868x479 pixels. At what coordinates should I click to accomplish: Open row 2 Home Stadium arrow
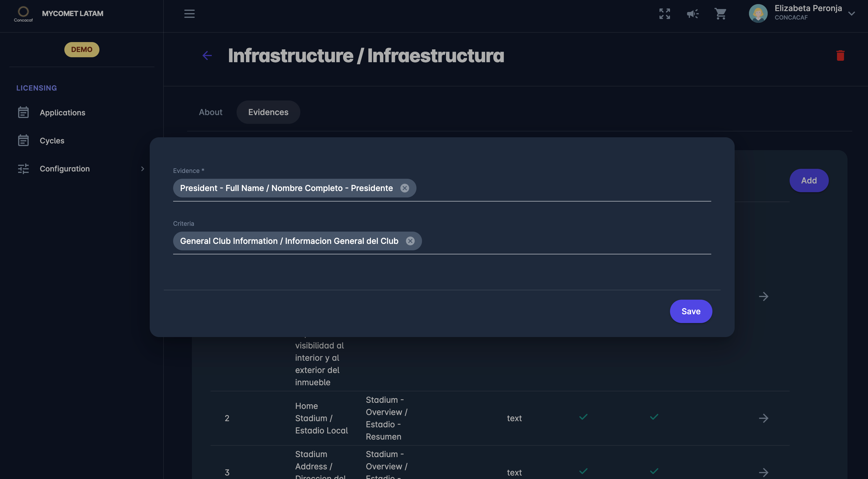[763, 418]
